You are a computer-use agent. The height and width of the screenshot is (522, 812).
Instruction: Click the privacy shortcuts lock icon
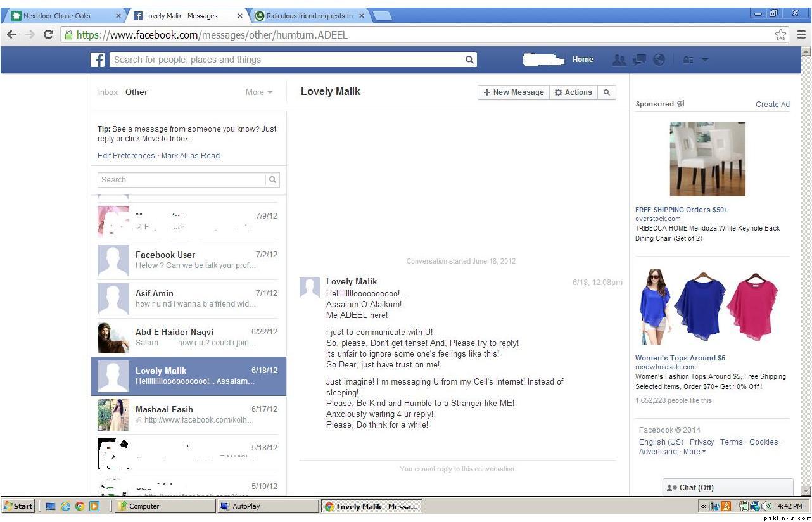pos(688,60)
